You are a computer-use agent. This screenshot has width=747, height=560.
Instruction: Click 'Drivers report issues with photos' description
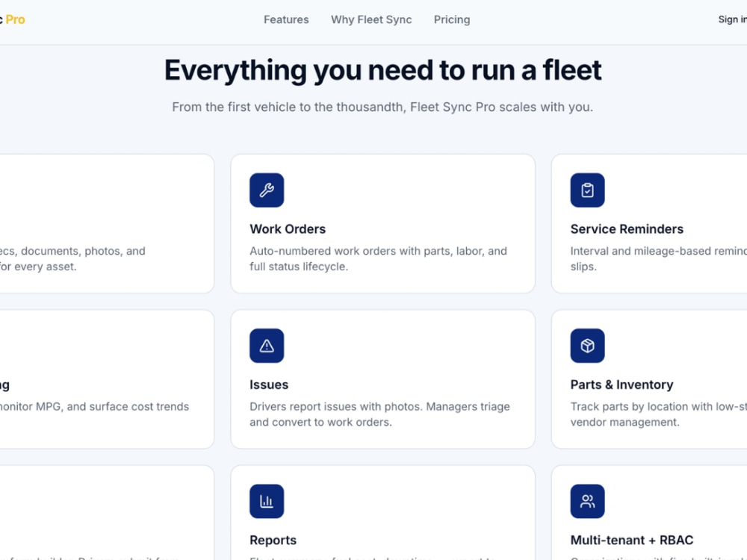[x=379, y=414]
